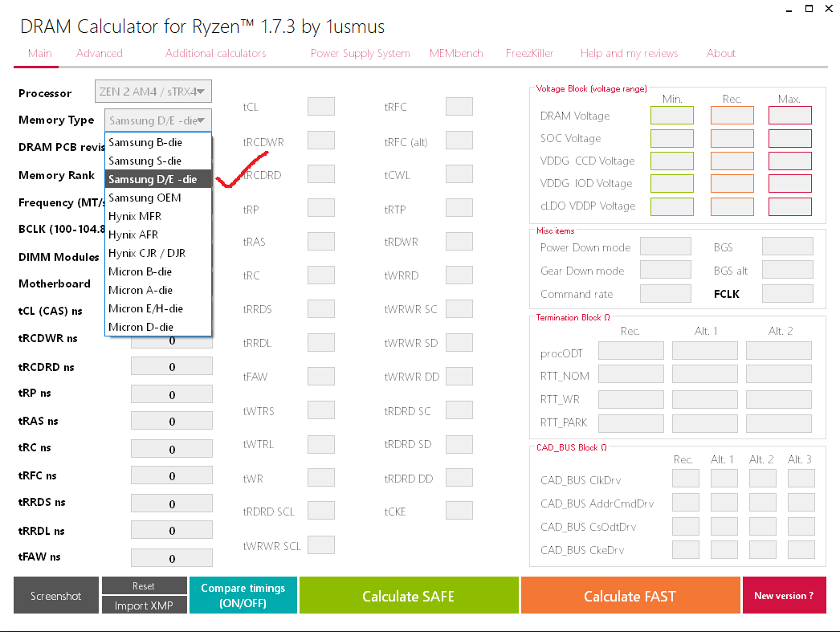Click the tRAS ns input field
840x632 pixels.
point(172,421)
